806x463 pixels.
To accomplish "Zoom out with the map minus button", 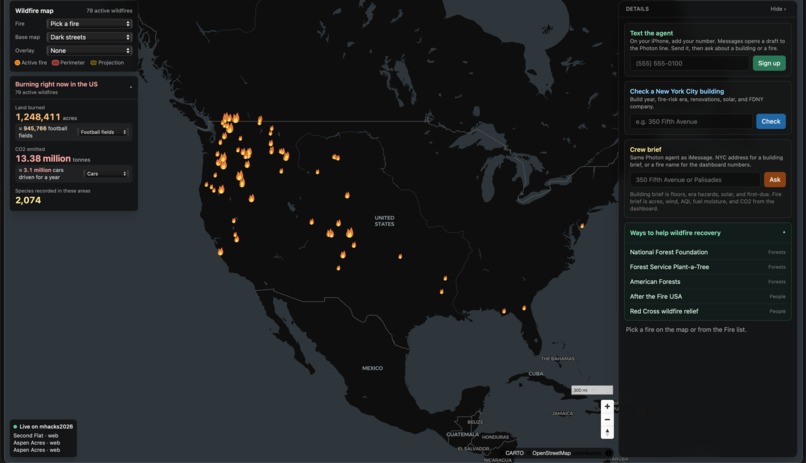I will point(607,420).
